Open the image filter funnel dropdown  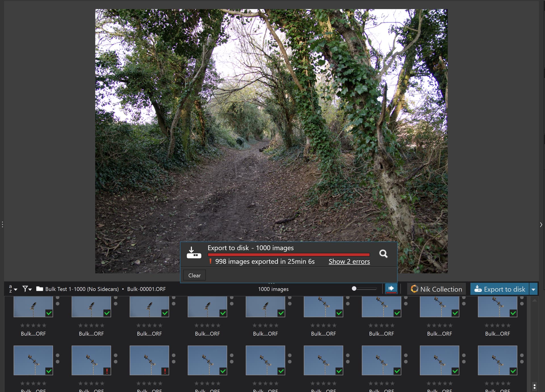coord(27,289)
